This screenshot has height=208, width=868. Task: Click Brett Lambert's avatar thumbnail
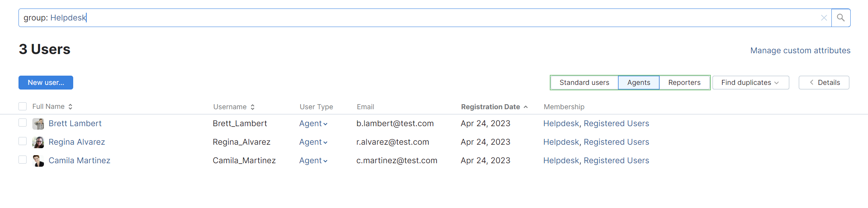[x=38, y=124]
